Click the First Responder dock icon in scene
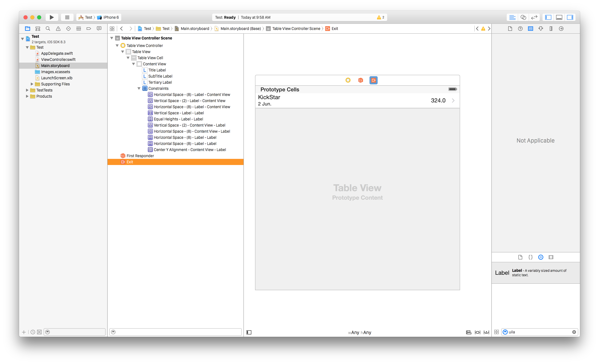 pos(360,80)
